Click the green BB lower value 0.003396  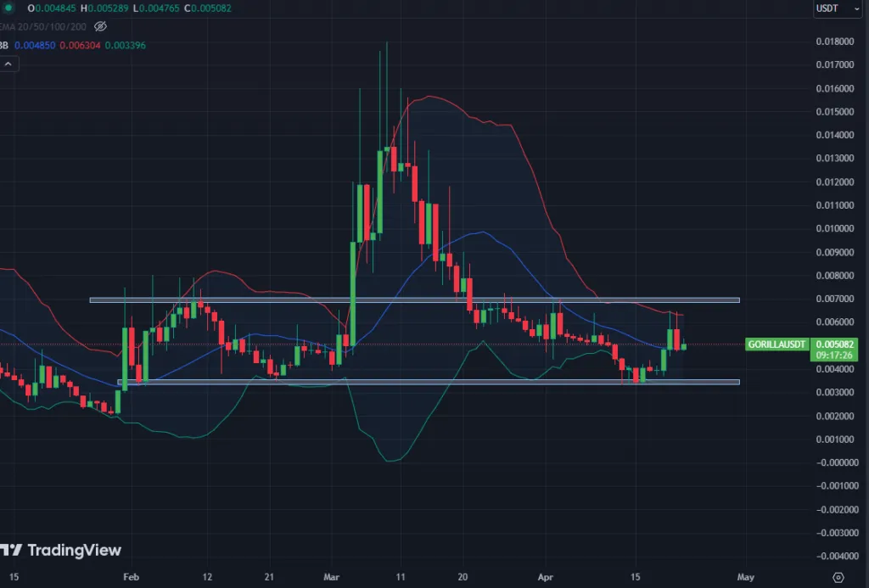(126, 46)
